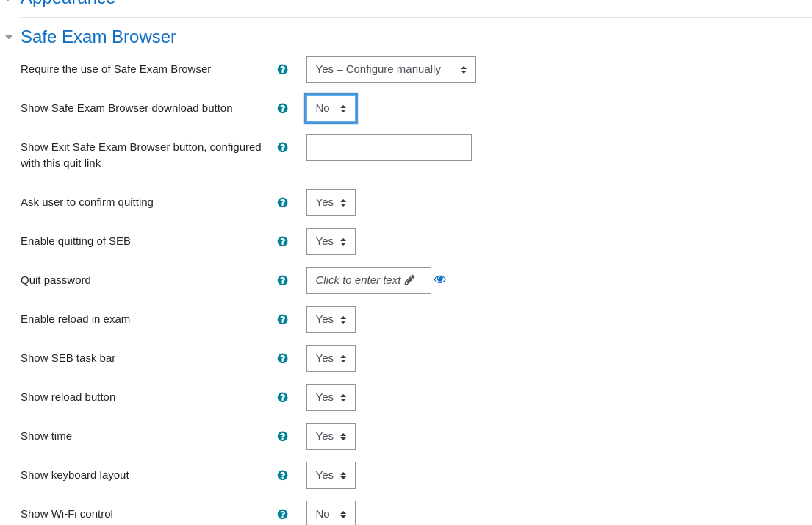Click the 'Enable quitting of SEB' label
Image resolution: width=812 pixels, height=525 pixels.
pyautogui.click(x=76, y=241)
